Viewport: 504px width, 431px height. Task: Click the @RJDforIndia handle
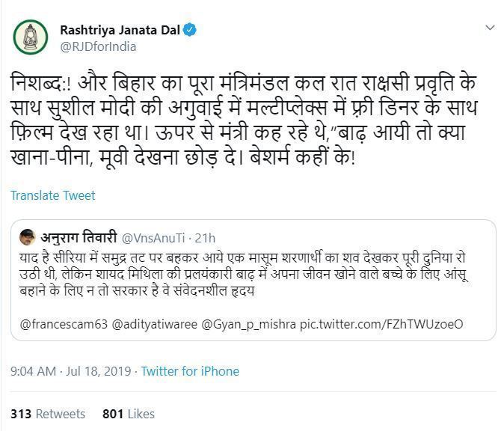click(97, 46)
